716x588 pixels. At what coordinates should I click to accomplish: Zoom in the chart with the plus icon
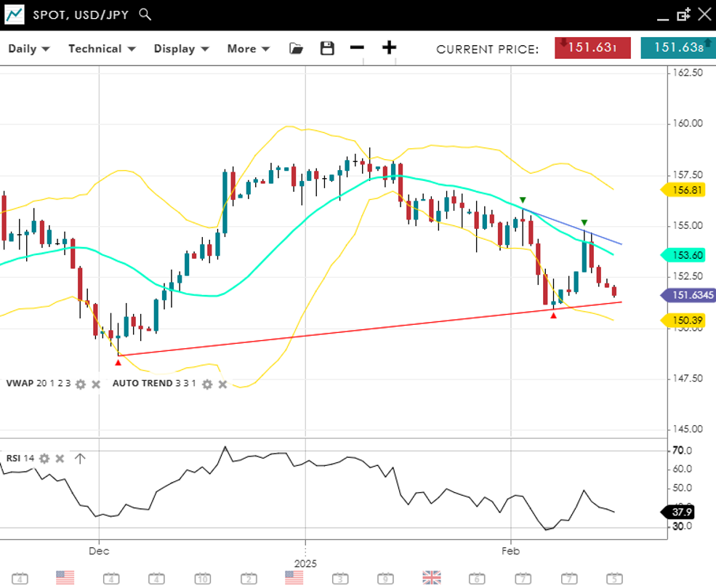click(x=390, y=48)
